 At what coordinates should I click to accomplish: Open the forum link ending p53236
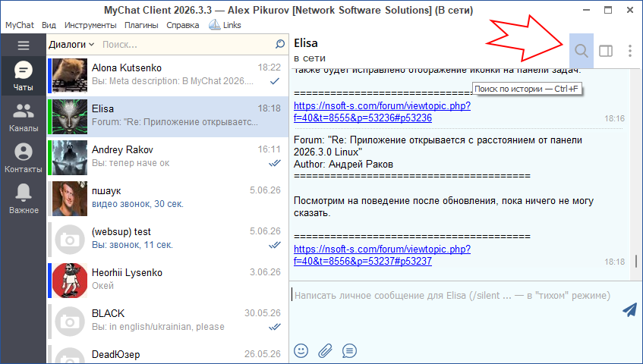(x=382, y=111)
